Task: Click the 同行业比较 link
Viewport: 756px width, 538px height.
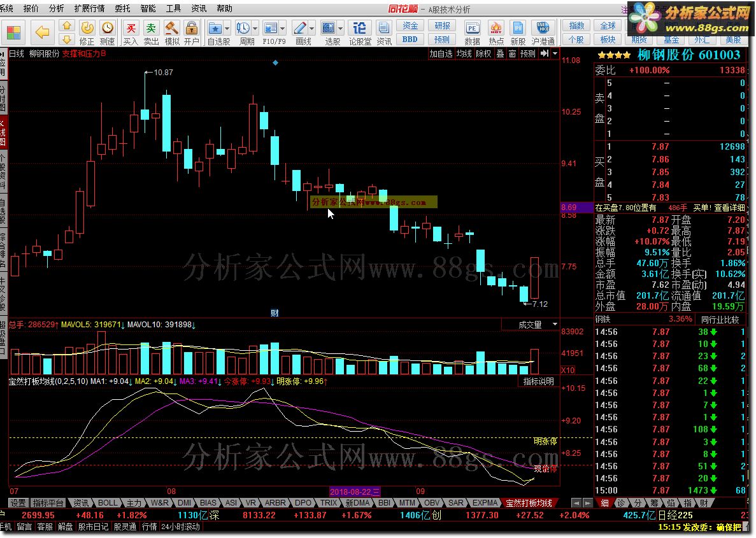Action: [x=720, y=319]
